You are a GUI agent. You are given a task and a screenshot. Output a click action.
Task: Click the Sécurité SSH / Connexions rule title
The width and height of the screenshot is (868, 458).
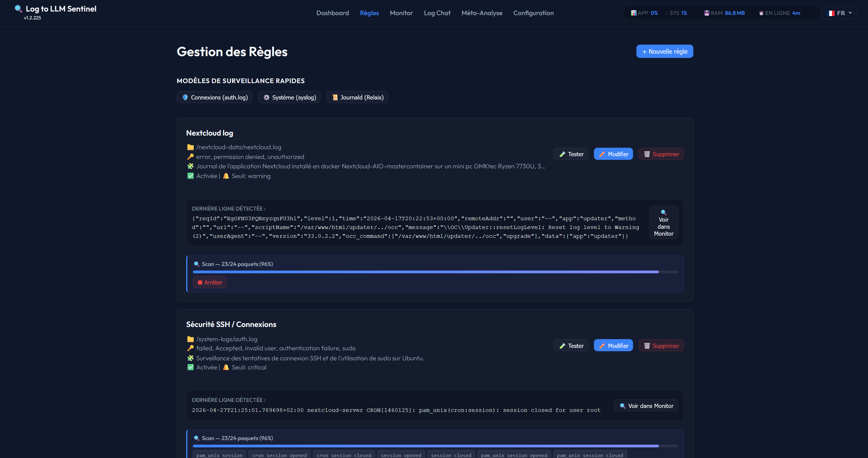pos(231,324)
